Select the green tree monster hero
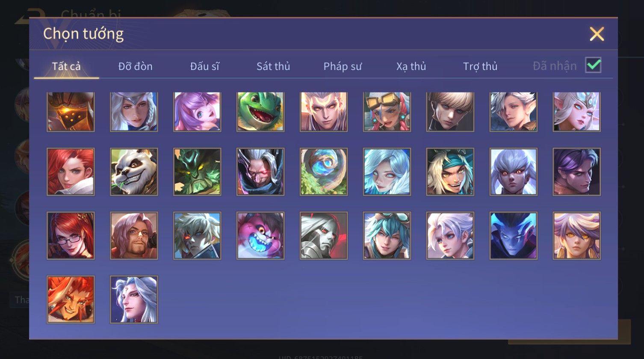Viewport: 644px width, 359px height. point(197,172)
